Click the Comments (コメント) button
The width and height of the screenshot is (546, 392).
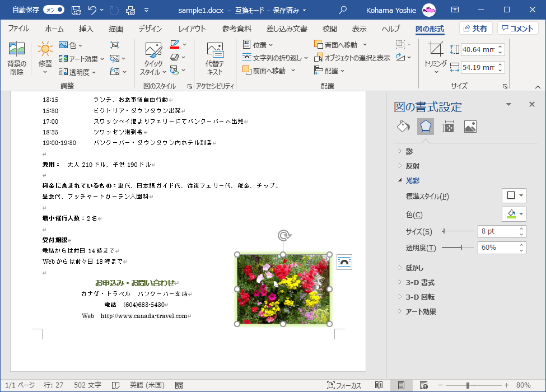(x=518, y=28)
